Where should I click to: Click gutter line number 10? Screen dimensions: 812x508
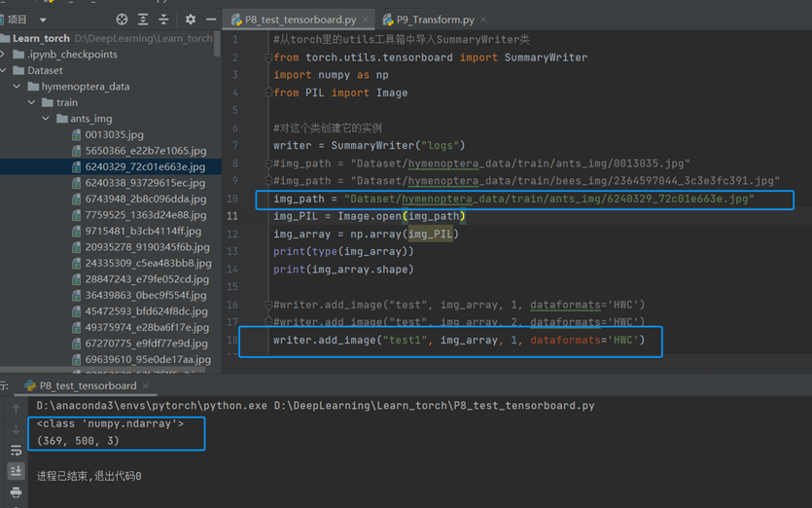tap(232, 199)
